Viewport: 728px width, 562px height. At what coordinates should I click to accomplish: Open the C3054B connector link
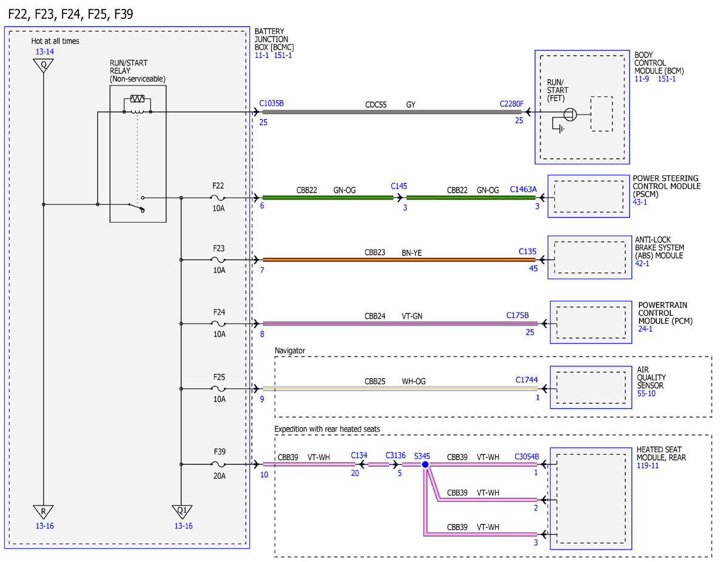click(x=527, y=457)
